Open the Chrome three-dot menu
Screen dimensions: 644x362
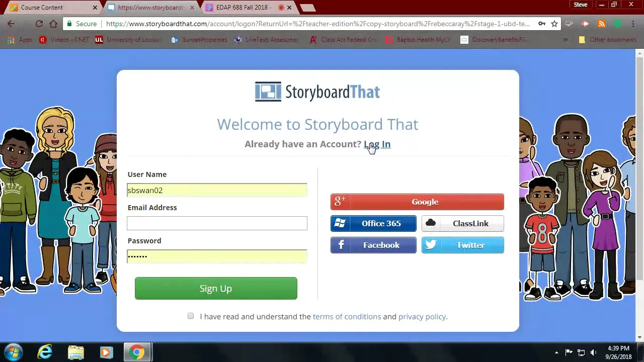point(633,24)
